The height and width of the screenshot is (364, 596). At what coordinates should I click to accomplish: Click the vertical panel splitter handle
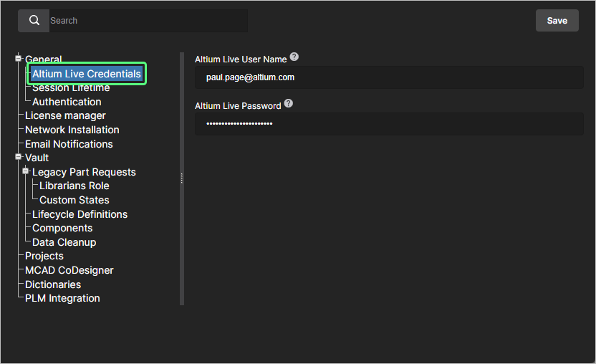(x=182, y=178)
